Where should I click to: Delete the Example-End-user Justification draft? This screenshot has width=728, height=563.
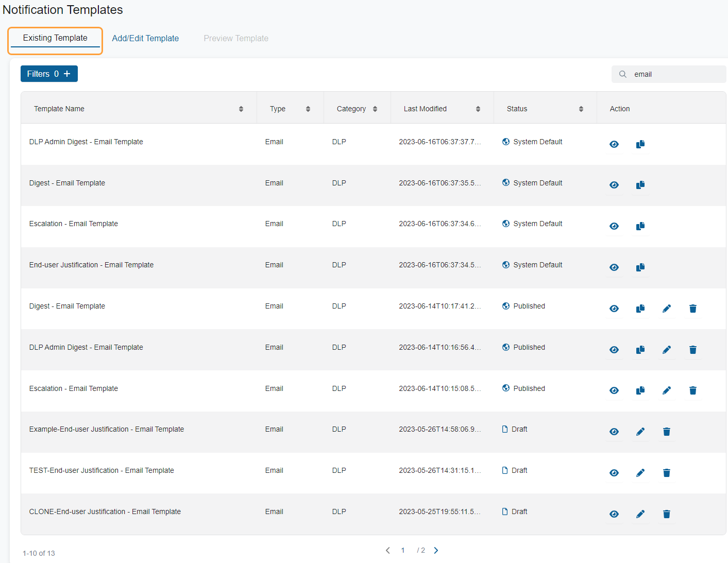pos(667,432)
